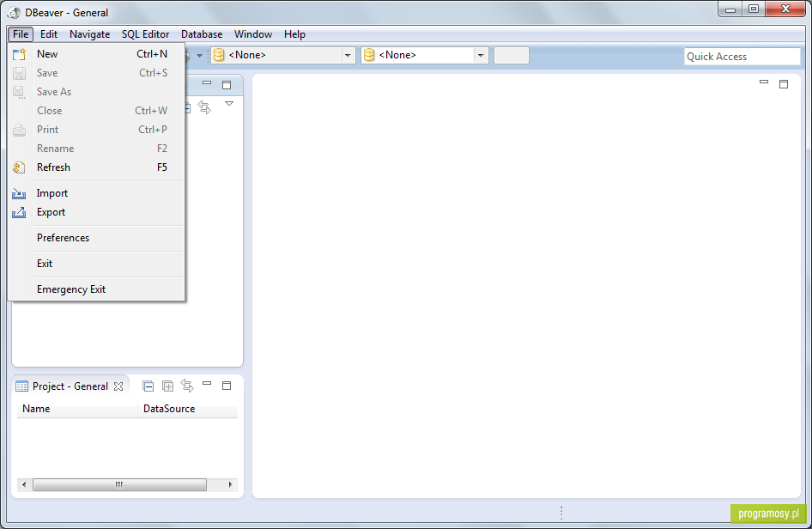
Task: Click the Project table icon in panel tab
Action: click(x=21, y=386)
